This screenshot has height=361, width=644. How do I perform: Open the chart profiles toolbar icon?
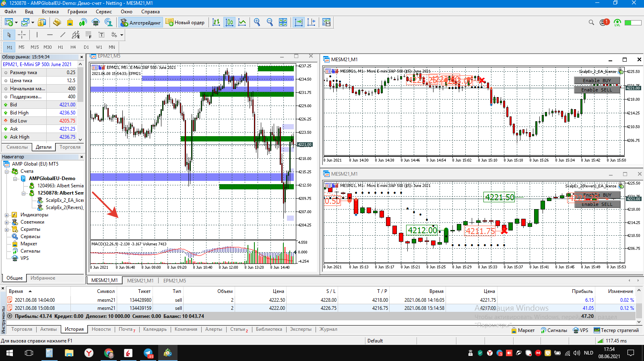(25, 23)
